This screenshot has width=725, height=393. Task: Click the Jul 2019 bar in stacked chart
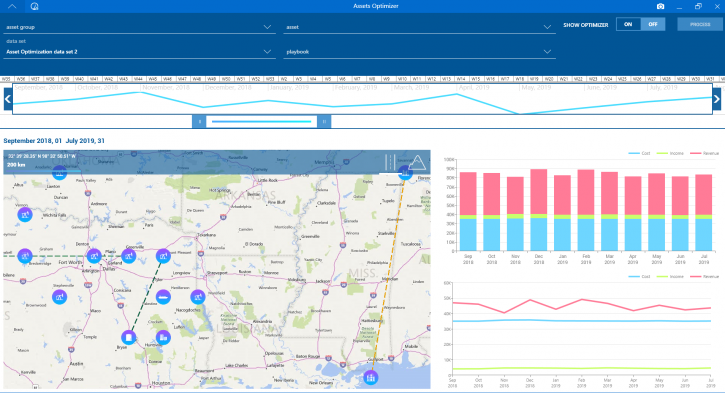point(703,213)
